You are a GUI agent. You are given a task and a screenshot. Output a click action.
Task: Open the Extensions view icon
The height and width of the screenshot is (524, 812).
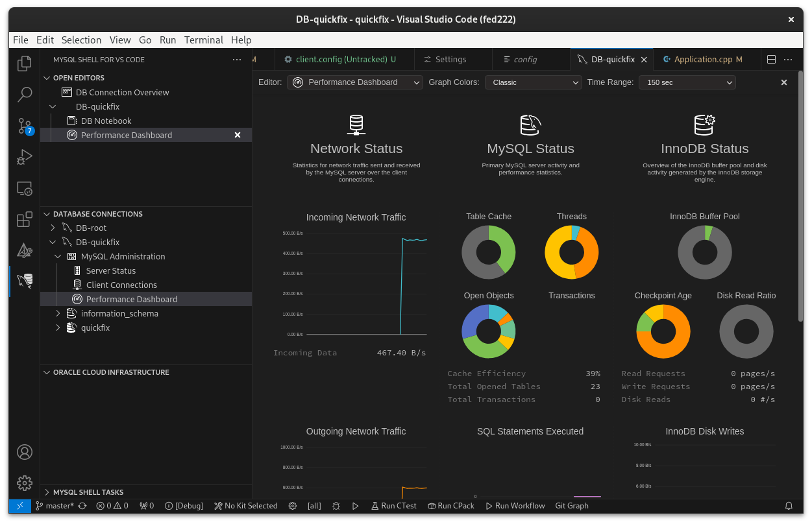click(x=25, y=220)
